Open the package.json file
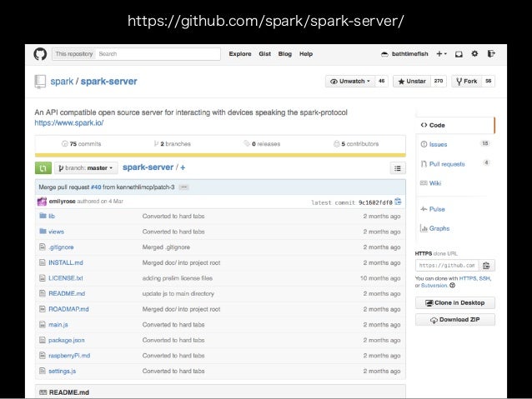532x399 pixels. [67, 340]
